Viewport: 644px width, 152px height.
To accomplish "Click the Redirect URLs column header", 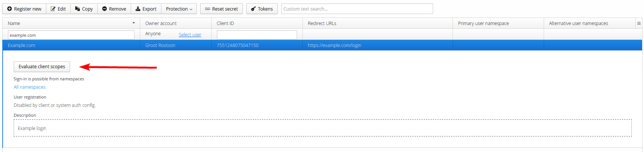I will [322, 23].
